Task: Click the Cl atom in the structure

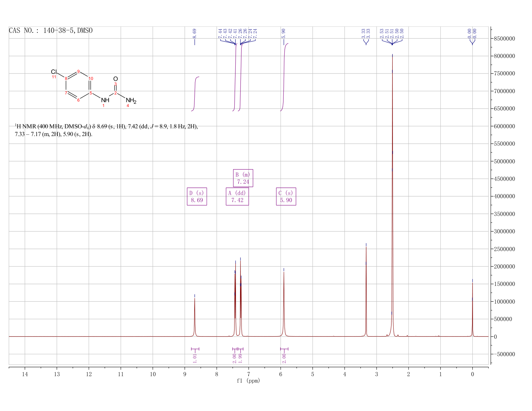Action: click(54, 72)
